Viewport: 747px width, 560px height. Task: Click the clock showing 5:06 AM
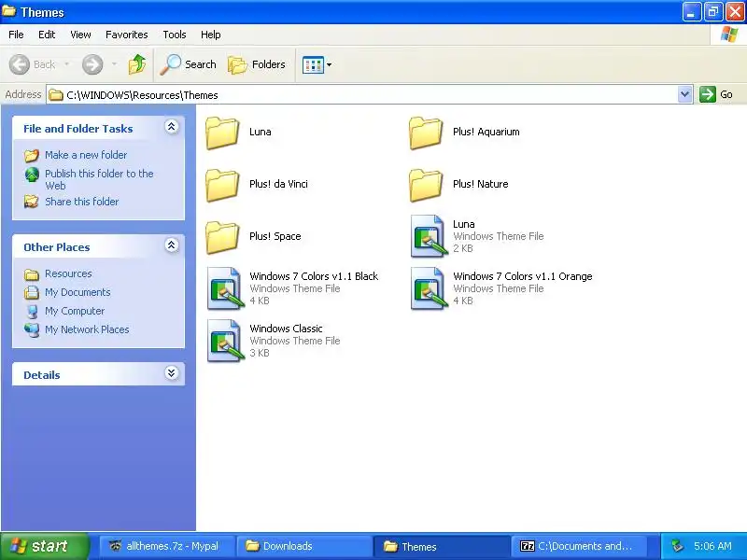coord(712,546)
